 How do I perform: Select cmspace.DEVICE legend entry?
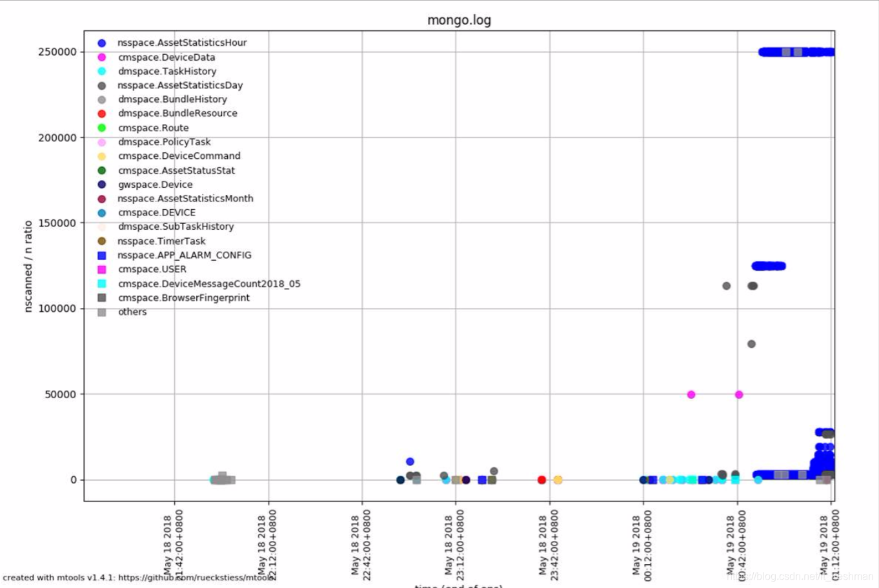[x=146, y=212]
